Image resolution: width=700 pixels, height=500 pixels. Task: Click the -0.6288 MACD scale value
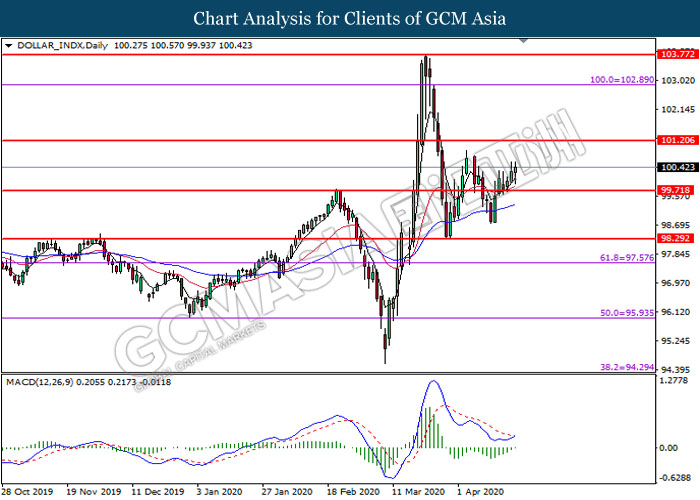pos(675,478)
